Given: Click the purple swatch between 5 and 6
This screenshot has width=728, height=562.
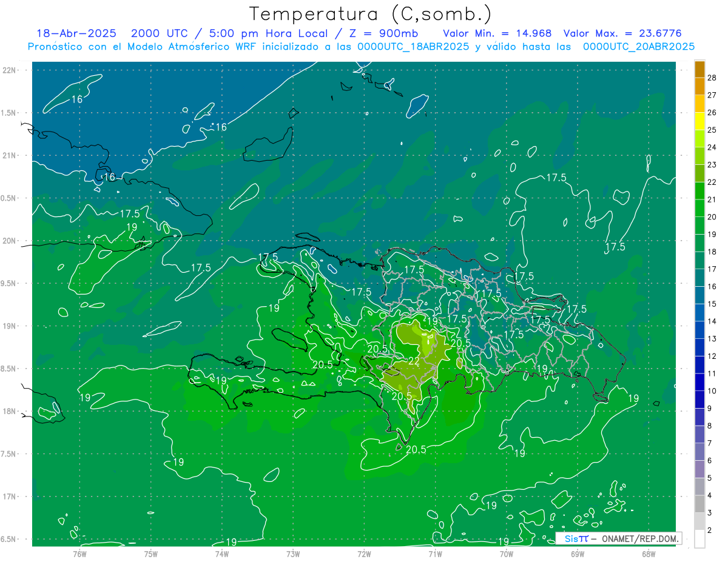Looking at the screenshot, I should tap(699, 469).
